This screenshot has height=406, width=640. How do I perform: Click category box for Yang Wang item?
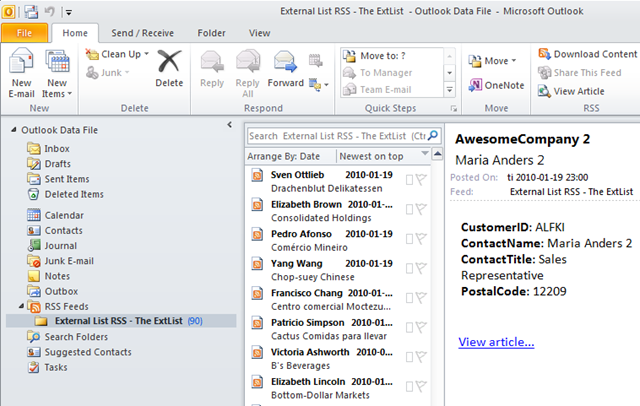point(409,268)
